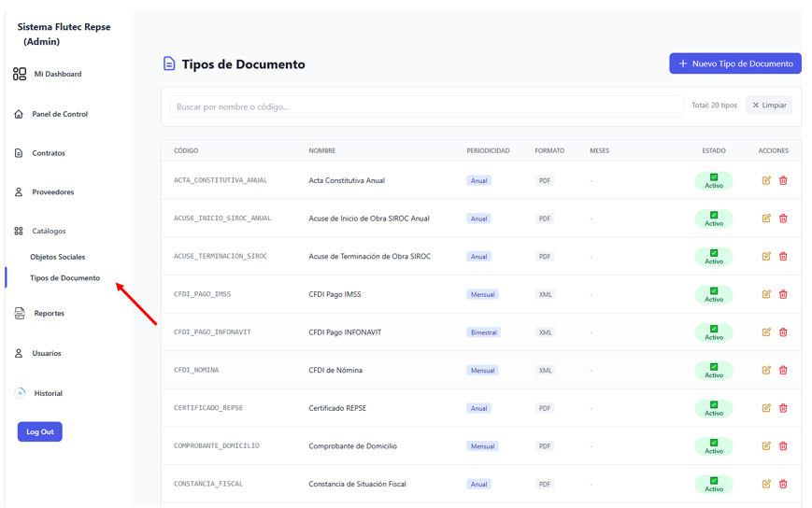
Task: Click the Mi Dashboard sidebar icon
Action: coord(20,74)
